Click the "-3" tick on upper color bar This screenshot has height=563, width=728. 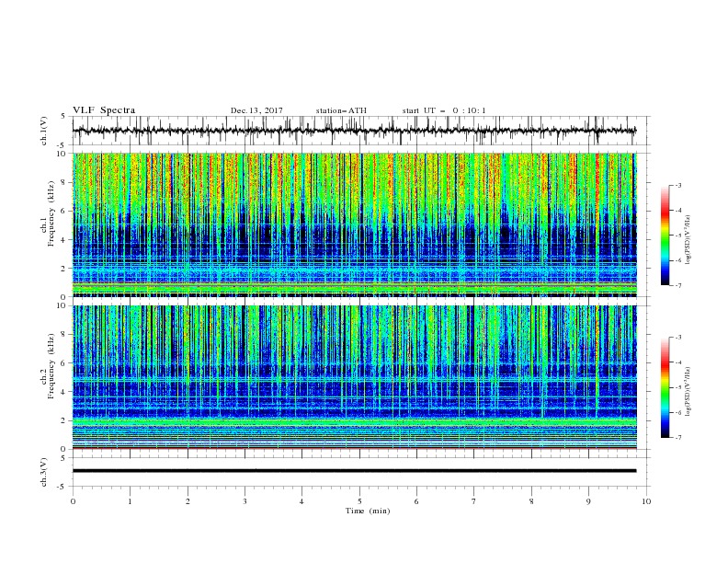677,185
